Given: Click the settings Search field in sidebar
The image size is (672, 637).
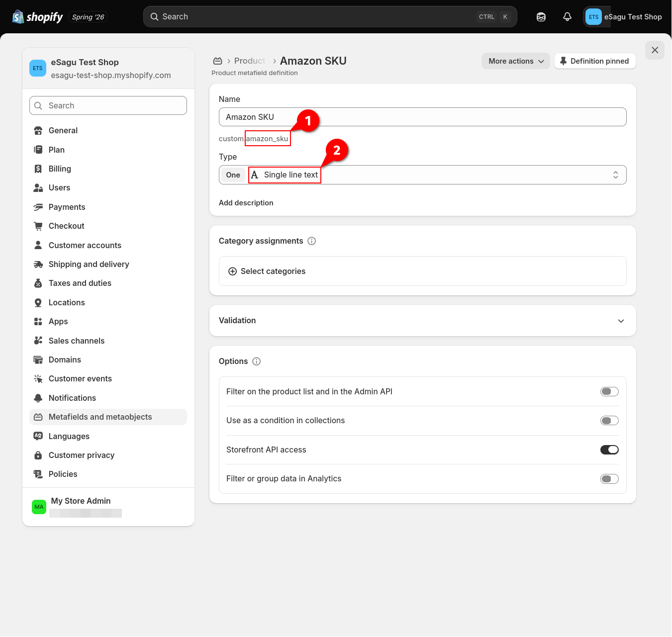Looking at the screenshot, I should [108, 105].
